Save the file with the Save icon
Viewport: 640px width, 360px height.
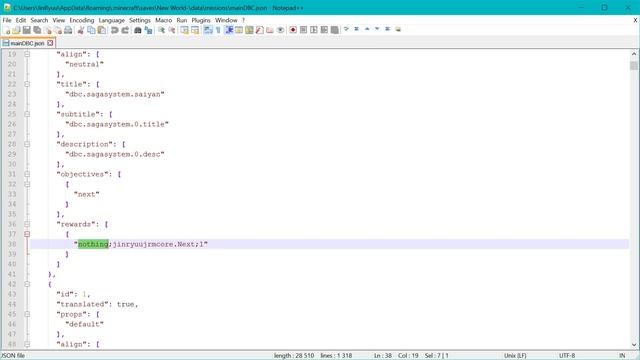coord(27,30)
